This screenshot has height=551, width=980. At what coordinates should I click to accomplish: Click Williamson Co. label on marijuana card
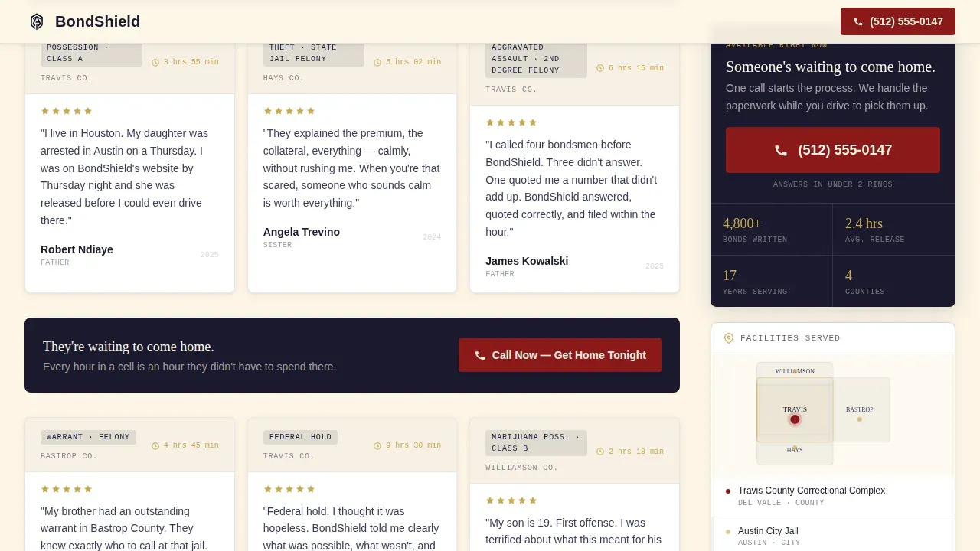(x=521, y=468)
